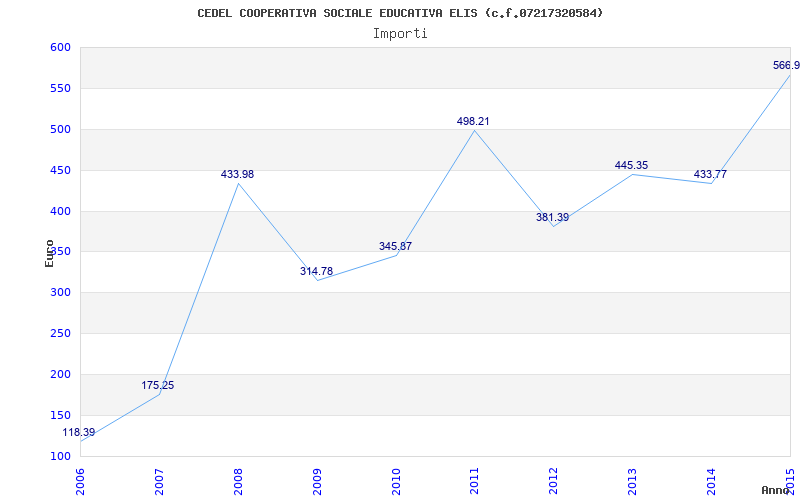This screenshot has height=500, width=800.
Task: Select the 498.21 data label
Action: (473, 121)
